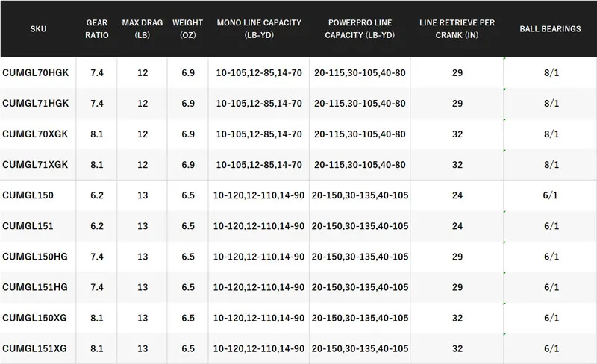Select the CUMGL71XGK row label
The width and height of the screenshot is (597, 364).
coord(35,165)
